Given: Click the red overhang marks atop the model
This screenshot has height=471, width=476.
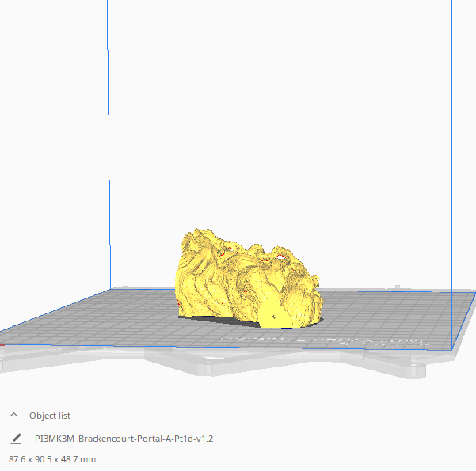Looking at the screenshot, I should pos(268,257).
